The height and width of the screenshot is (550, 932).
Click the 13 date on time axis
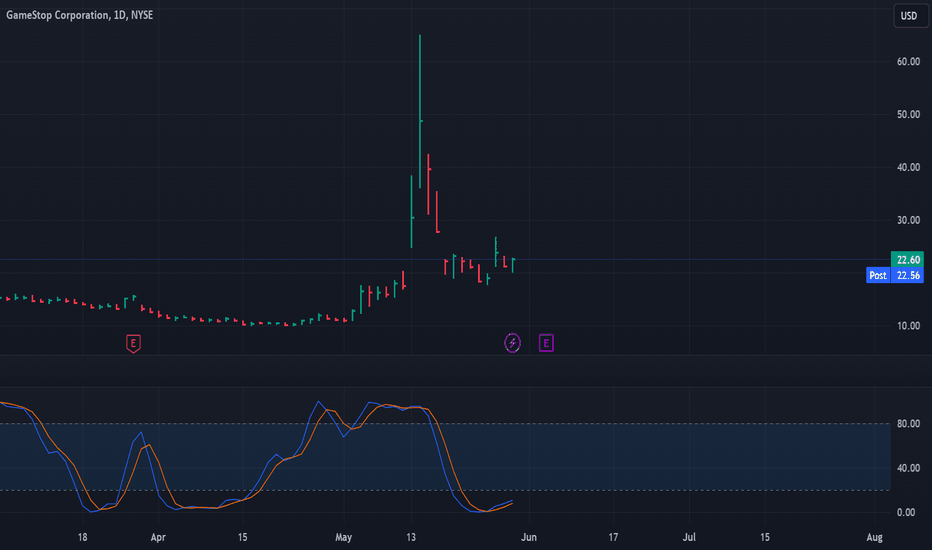pyautogui.click(x=411, y=538)
